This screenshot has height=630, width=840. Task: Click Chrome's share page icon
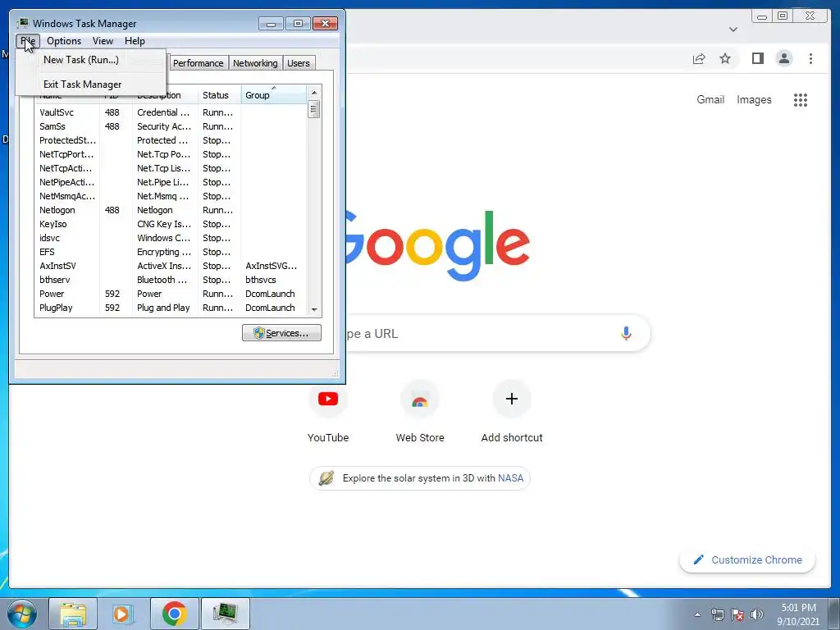(699, 58)
